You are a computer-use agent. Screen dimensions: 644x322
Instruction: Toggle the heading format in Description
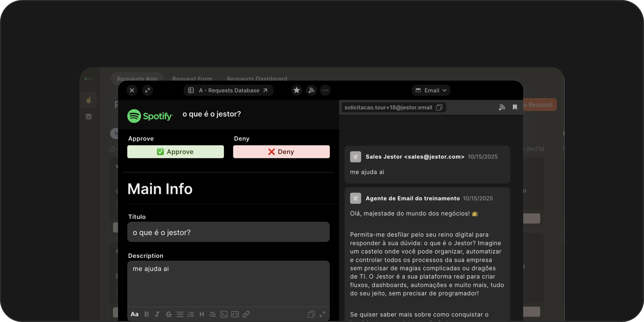click(202, 314)
